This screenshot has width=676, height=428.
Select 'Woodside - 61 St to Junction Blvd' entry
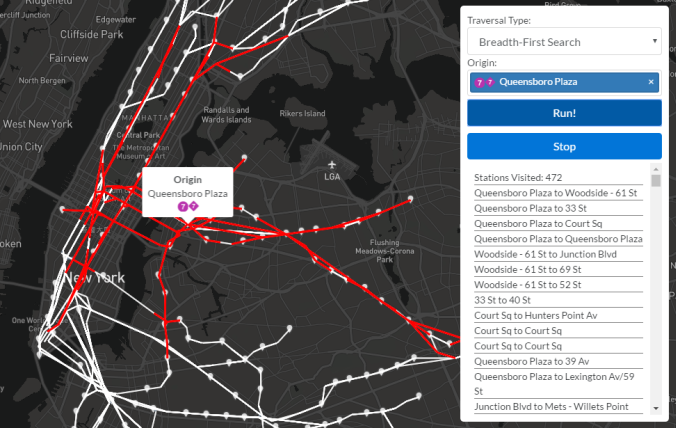pos(545,255)
